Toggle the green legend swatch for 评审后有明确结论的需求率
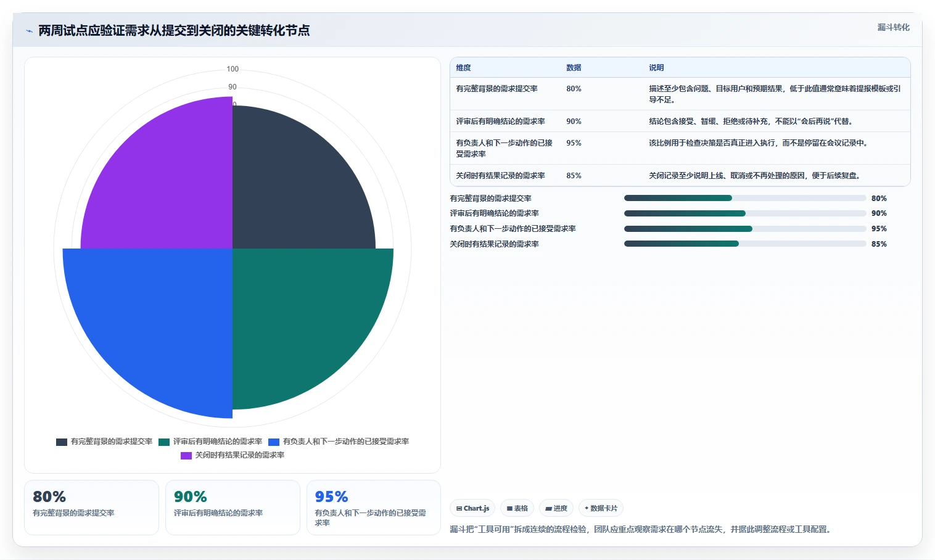The width and height of the screenshot is (935, 560). coord(164,442)
